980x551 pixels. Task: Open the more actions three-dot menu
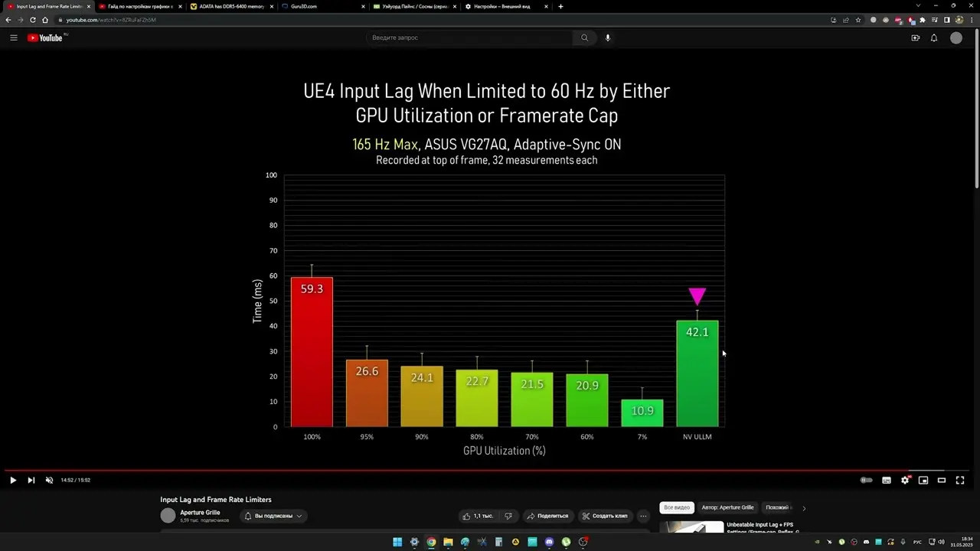click(643, 516)
